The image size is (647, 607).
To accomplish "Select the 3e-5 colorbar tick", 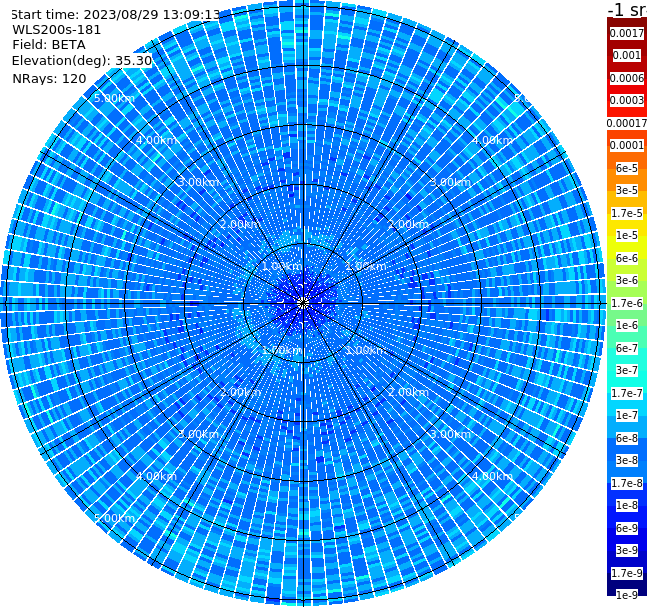I will click(x=626, y=190).
